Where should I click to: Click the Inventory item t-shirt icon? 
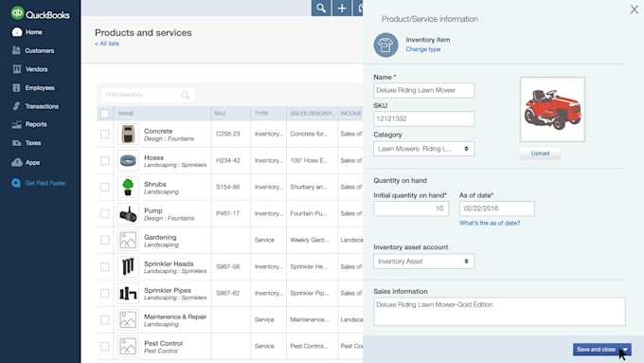click(385, 45)
